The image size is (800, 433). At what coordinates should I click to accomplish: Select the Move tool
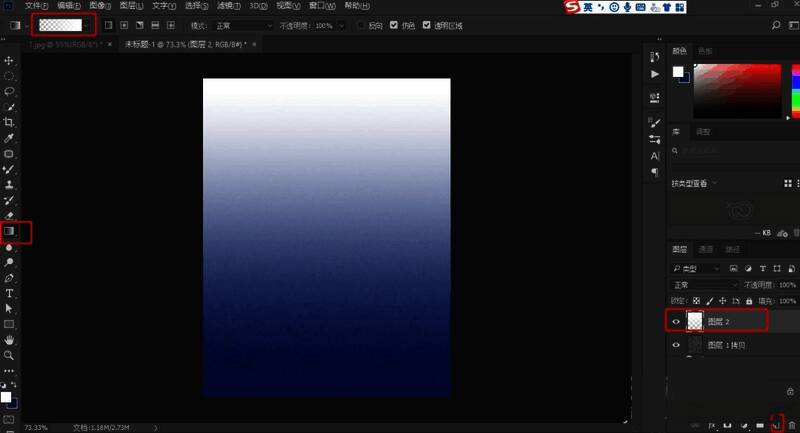9,61
